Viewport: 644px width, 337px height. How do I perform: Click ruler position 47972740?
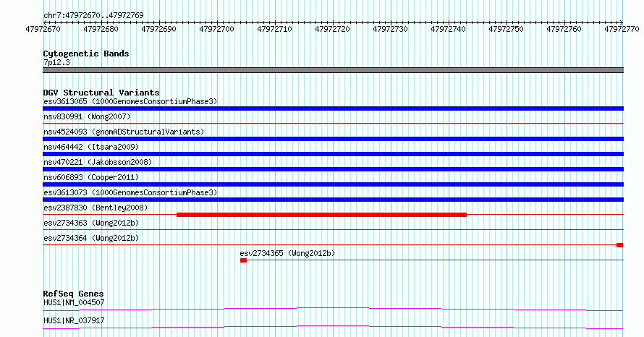pos(448,29)
